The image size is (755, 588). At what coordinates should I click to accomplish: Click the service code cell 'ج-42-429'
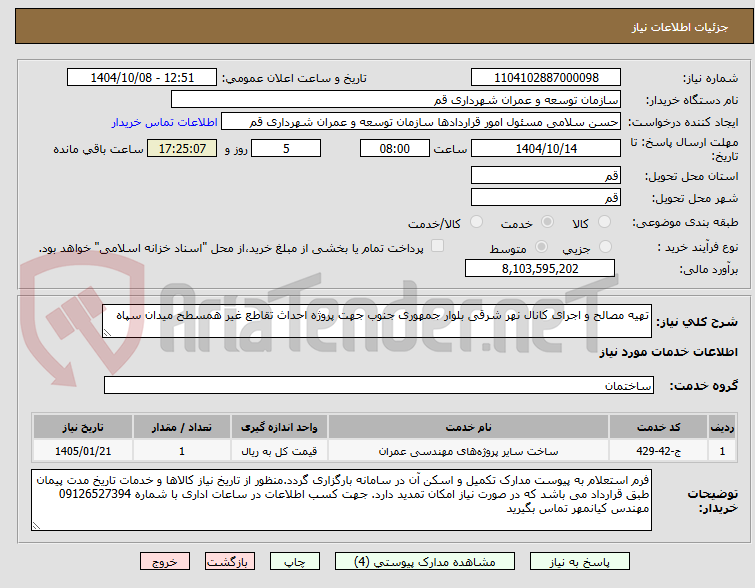point(658,451)
